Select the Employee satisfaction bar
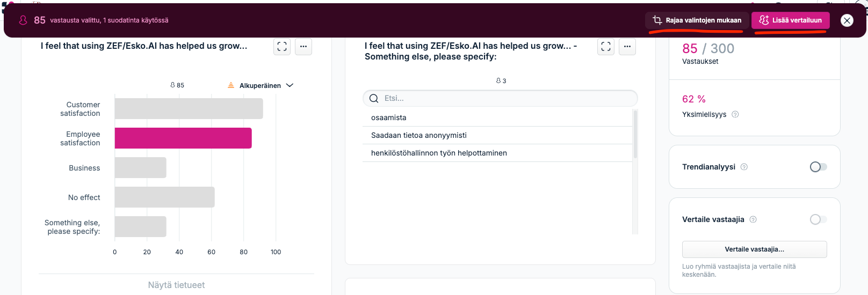 pyautogui.click(x=183, y=138)
